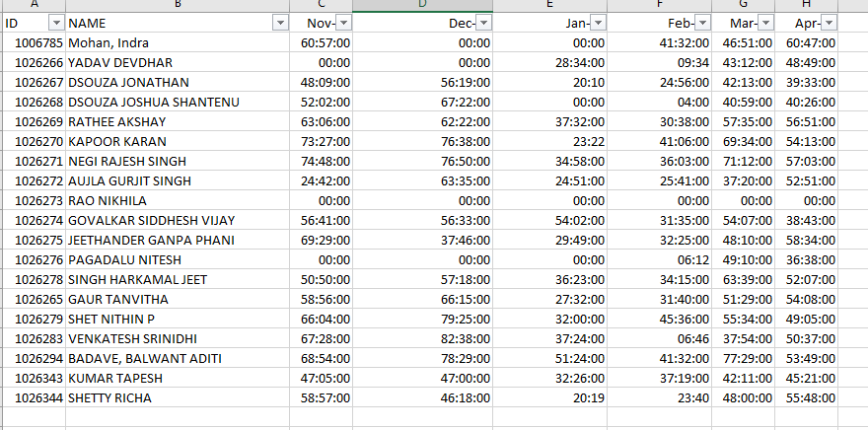The image size is (868, 430).
Task: Select column E header
Action: (x=549, y=5)
